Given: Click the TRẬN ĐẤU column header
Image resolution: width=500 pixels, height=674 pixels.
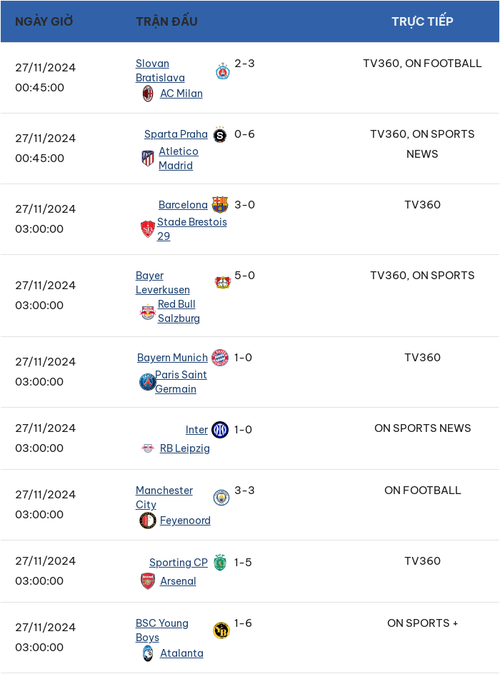Looking at the screenshot, I should pos(167,21).
